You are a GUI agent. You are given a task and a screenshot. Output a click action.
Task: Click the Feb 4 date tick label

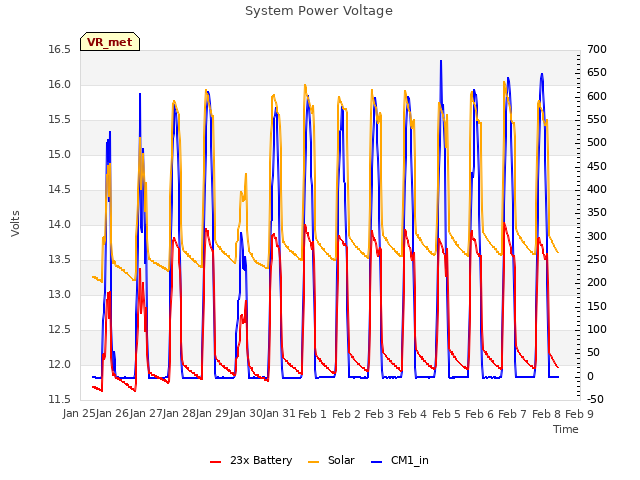coord(412,414)
